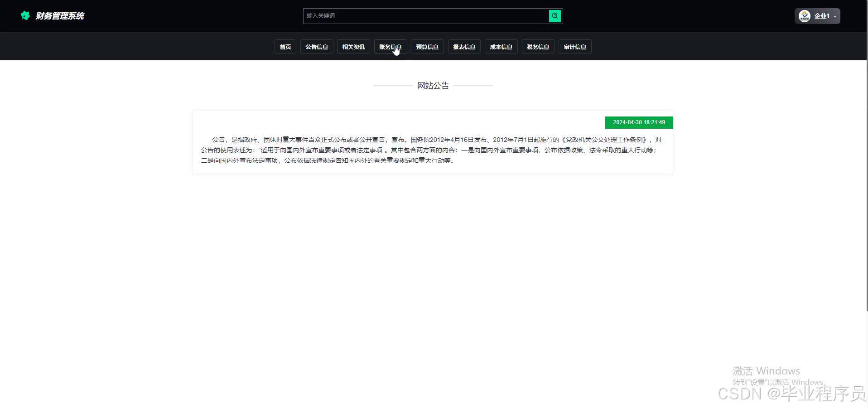Click the 输入关键词 search input field
The height and width of the screenshot is (408, 868).
426,15
